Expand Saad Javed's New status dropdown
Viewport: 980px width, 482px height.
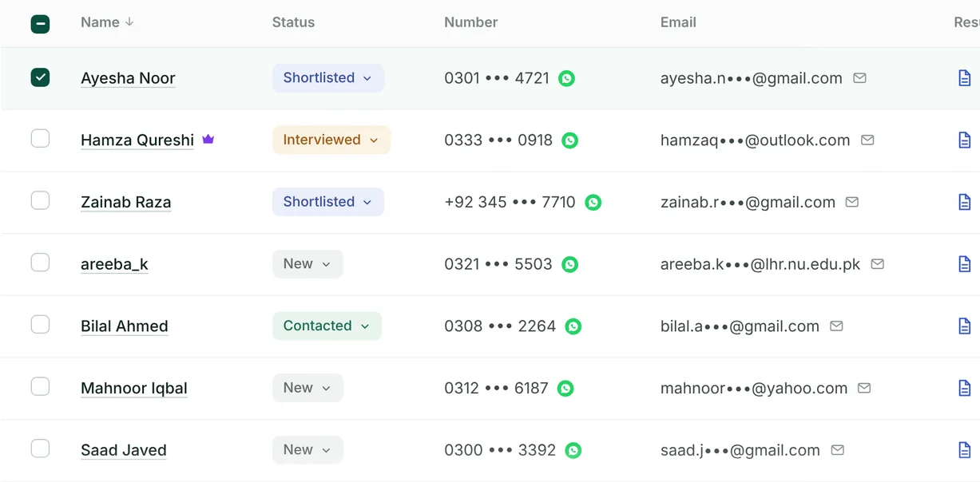click(307, 450)
